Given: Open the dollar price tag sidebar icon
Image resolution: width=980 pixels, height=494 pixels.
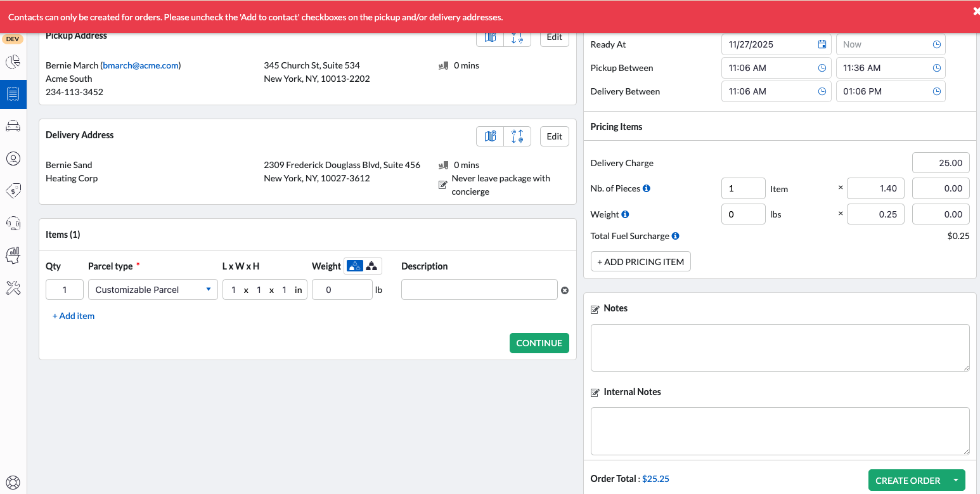Looking at the screenshot, I should tap(13, 191).
